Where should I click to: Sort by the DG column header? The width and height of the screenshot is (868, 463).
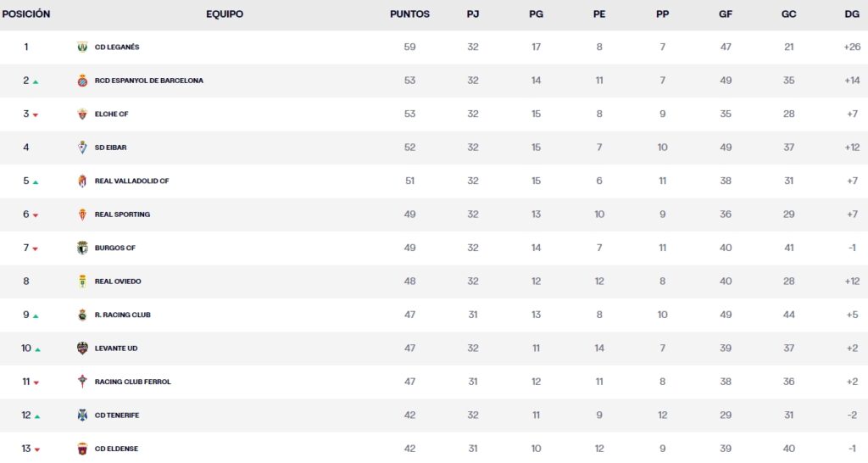point(852,14)
